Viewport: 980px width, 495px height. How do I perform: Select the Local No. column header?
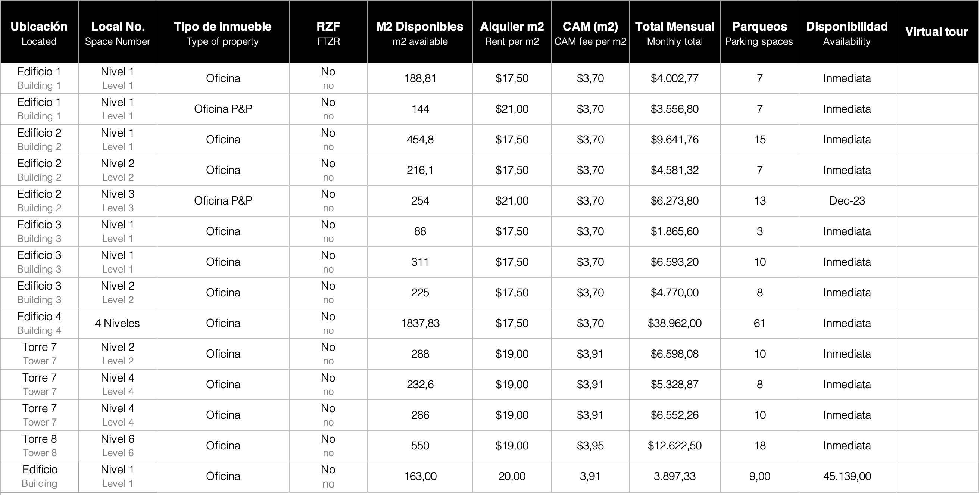click(x=118, y=32)
